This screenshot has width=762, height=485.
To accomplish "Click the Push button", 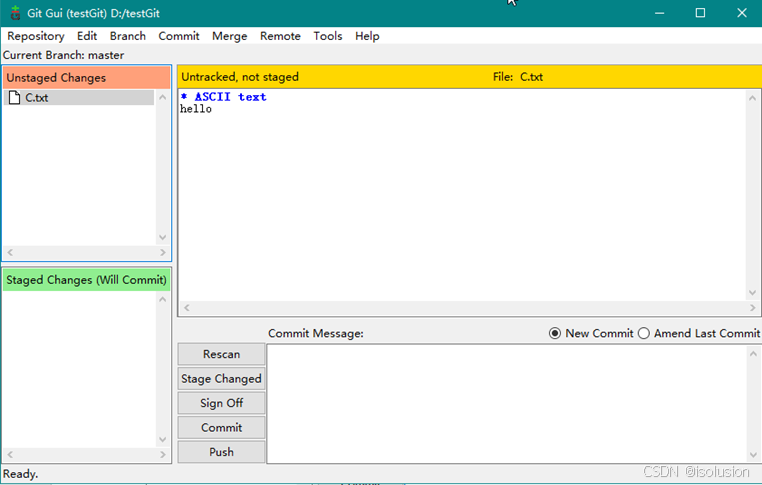I will [x=221, y=452].
